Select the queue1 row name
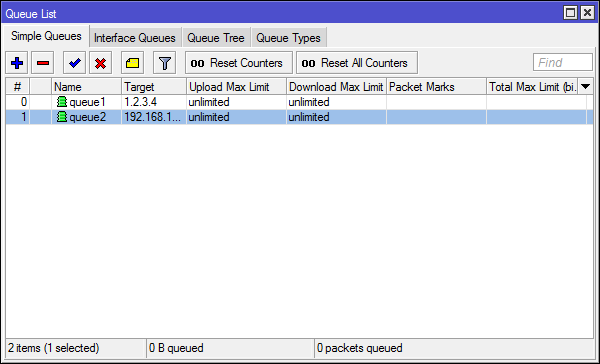 click(87, 102)
